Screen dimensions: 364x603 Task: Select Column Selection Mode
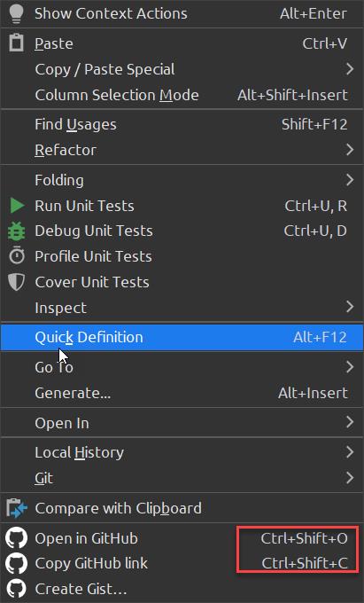pos(182,95)
